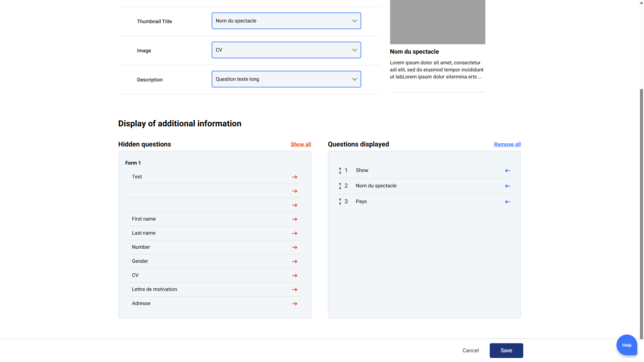Select the First name hidden question row

[215, 219]
